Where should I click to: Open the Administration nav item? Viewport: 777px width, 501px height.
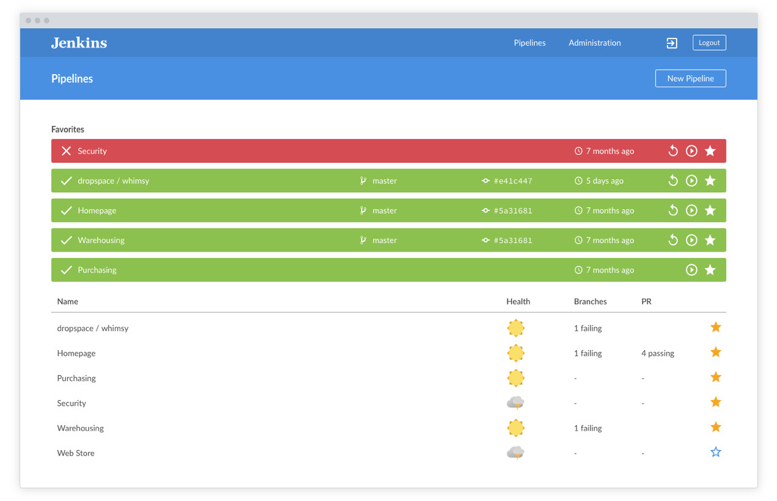pyautogui.click(x=595, y=43)
